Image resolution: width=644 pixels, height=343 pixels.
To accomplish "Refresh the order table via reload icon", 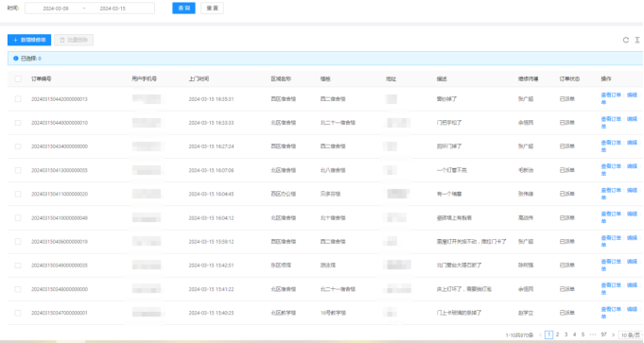I will coord(625,40).
